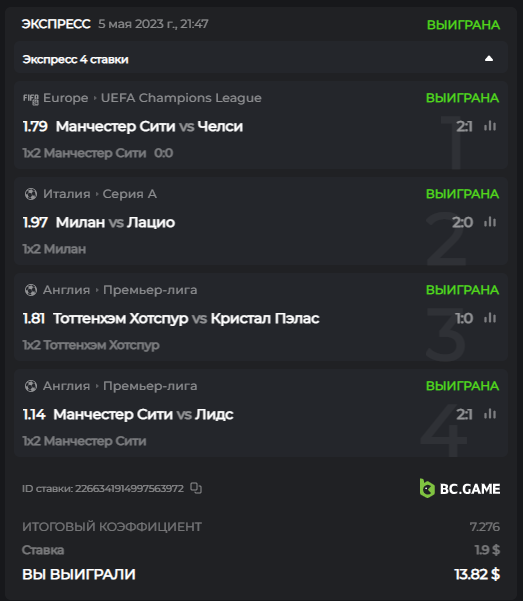The image size is (523, 601).
Task: Open the Серия А league link
Action: click(130, 194)
